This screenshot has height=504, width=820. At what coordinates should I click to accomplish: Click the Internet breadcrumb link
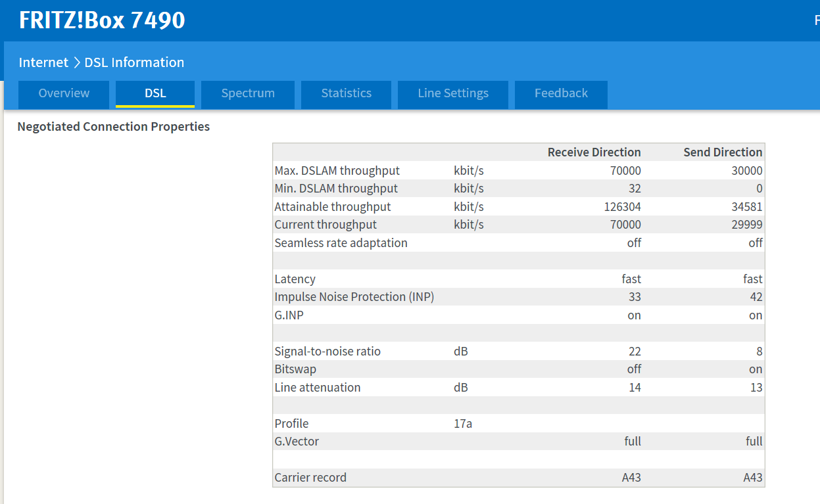43,62
